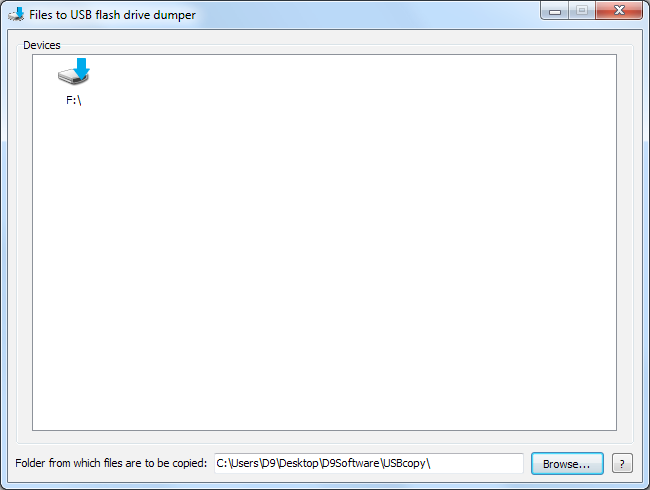Click the 'Files to USB flash drive dumper' title
The height and width of the screenshot is (490, 650).
point(112,15)
